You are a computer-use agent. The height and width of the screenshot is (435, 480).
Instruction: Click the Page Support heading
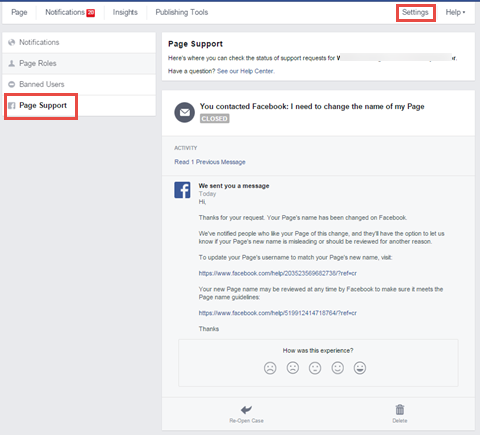point(195,44)
